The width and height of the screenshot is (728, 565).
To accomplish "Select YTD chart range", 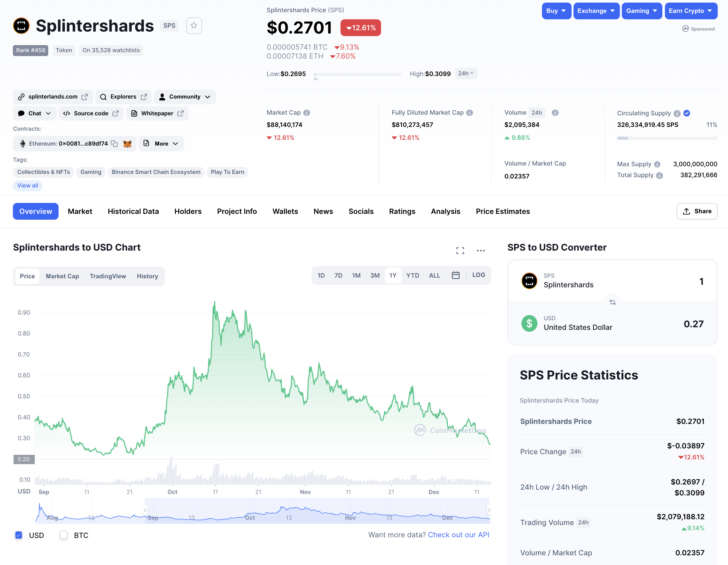I will click(x=413, y=275).
